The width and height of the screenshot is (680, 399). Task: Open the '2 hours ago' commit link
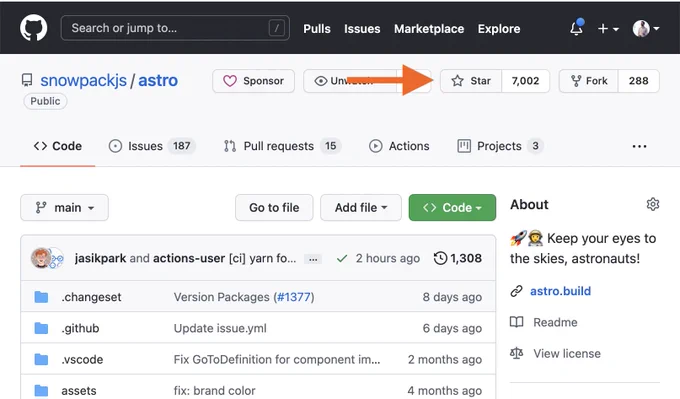coord(388,258)
